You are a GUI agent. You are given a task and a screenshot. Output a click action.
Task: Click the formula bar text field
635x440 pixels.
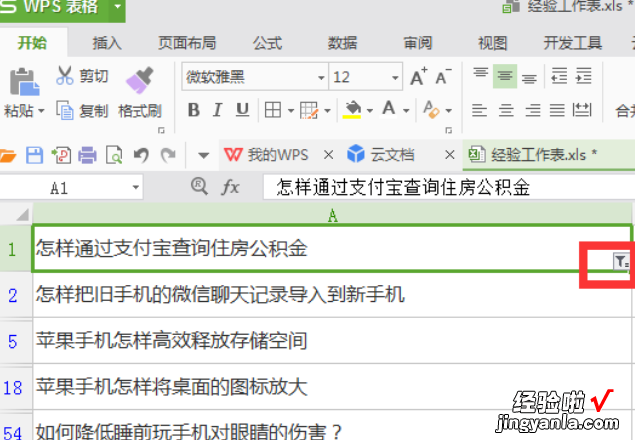point(449,187)
